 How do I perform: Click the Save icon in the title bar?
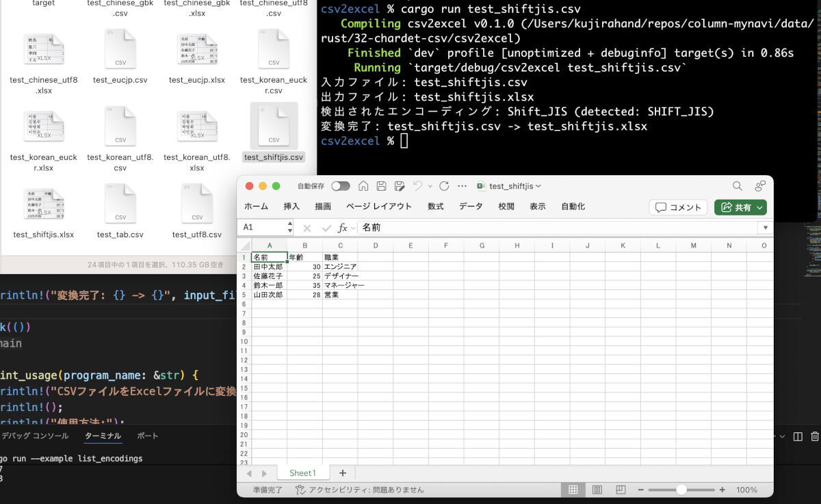382,185
